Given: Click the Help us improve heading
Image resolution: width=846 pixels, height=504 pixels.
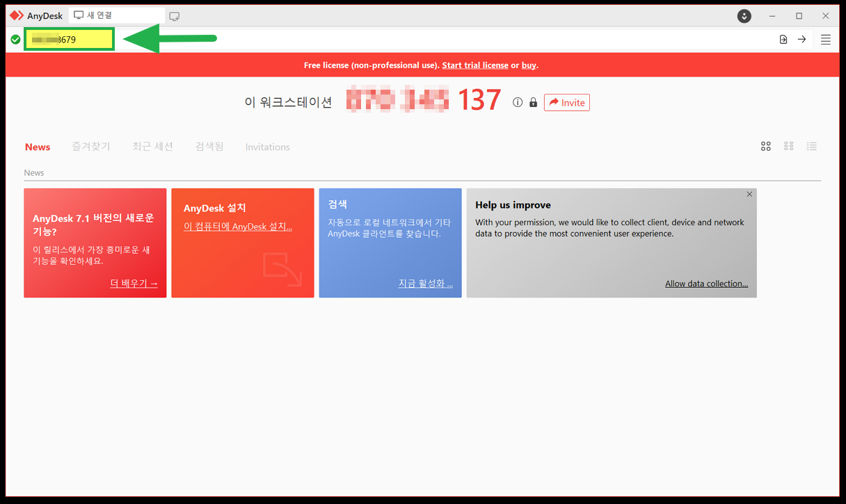Looking at the screenshot, I should tap(513, 205).
